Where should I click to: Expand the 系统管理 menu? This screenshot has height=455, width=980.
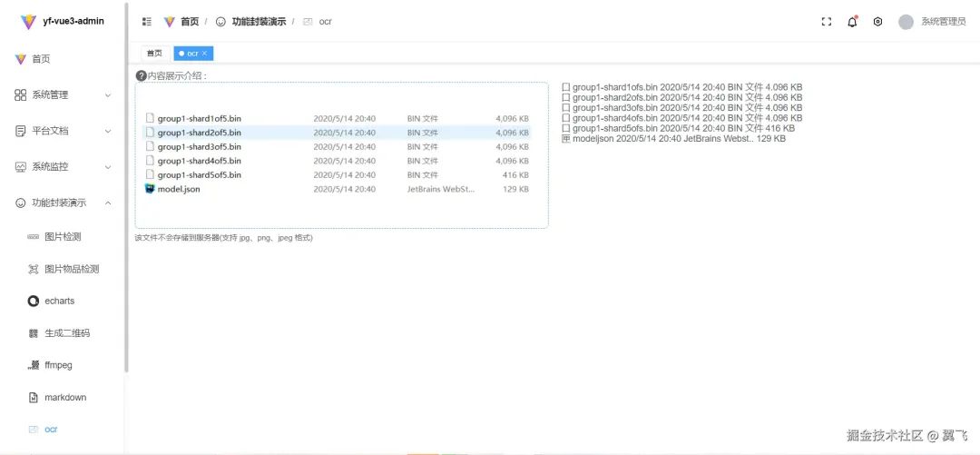[63, 95]
